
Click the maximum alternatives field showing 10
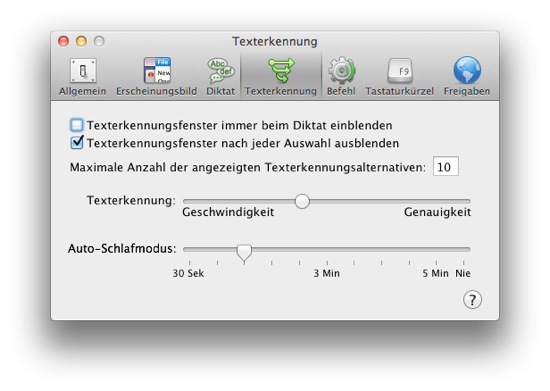point(445,167)
